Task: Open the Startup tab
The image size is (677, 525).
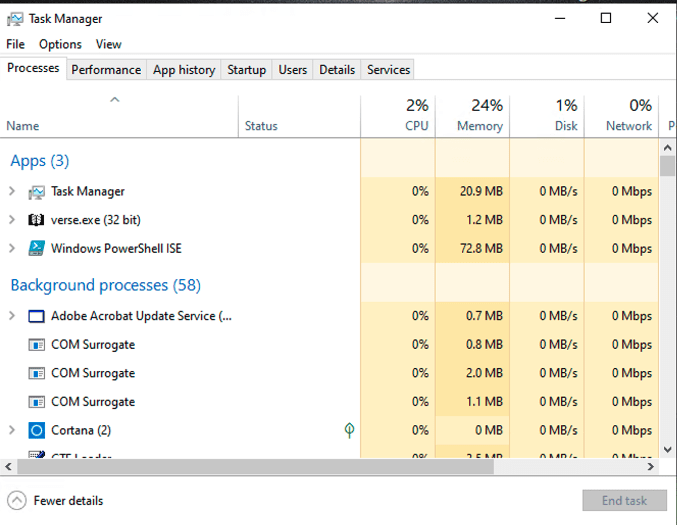Action: pyautogui.click(x=246, y=70)
